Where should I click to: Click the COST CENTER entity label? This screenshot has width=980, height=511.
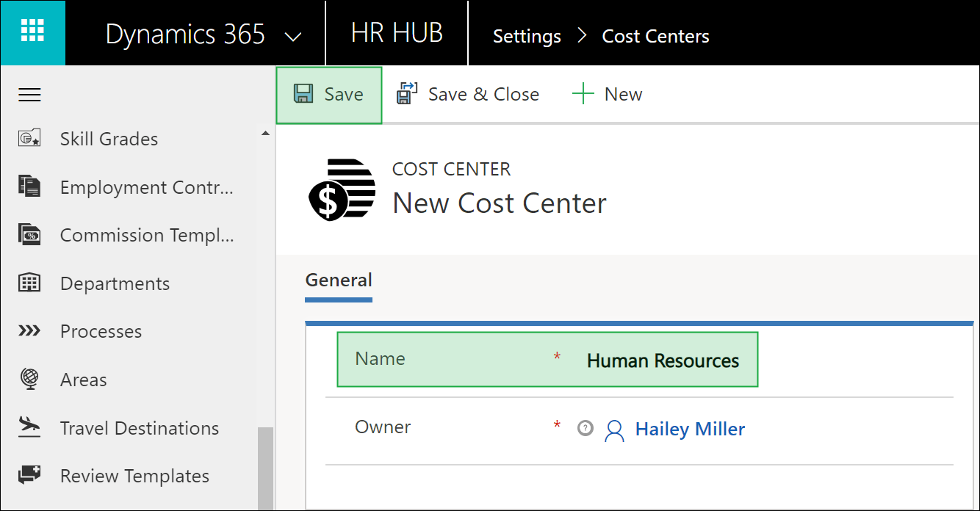[451, 169]
